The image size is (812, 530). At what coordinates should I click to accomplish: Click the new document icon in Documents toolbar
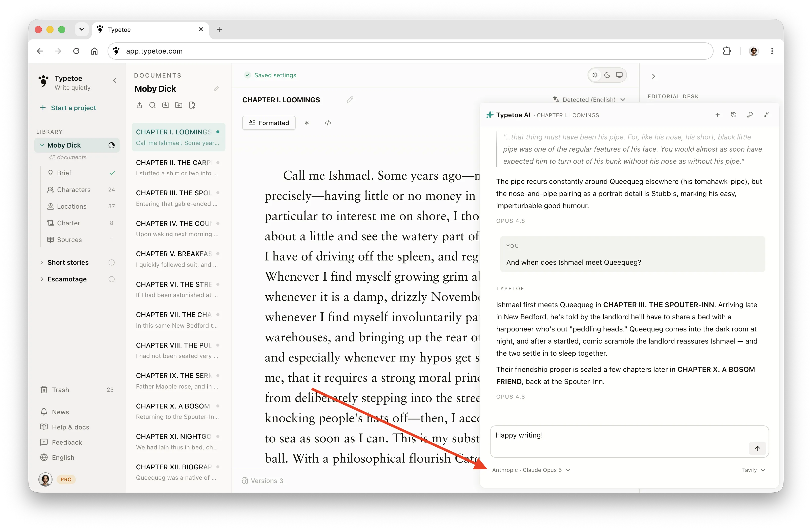click(x=192, y=105)
